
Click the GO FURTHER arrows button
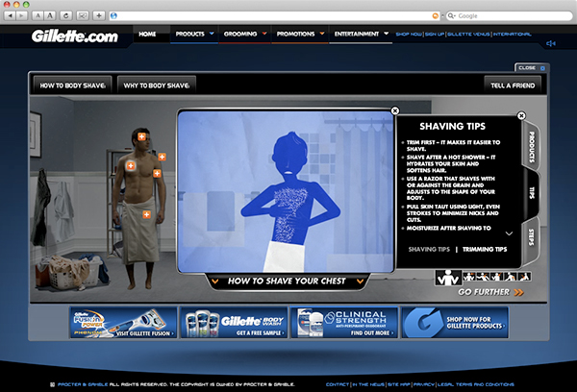click(x=490, y=292)
